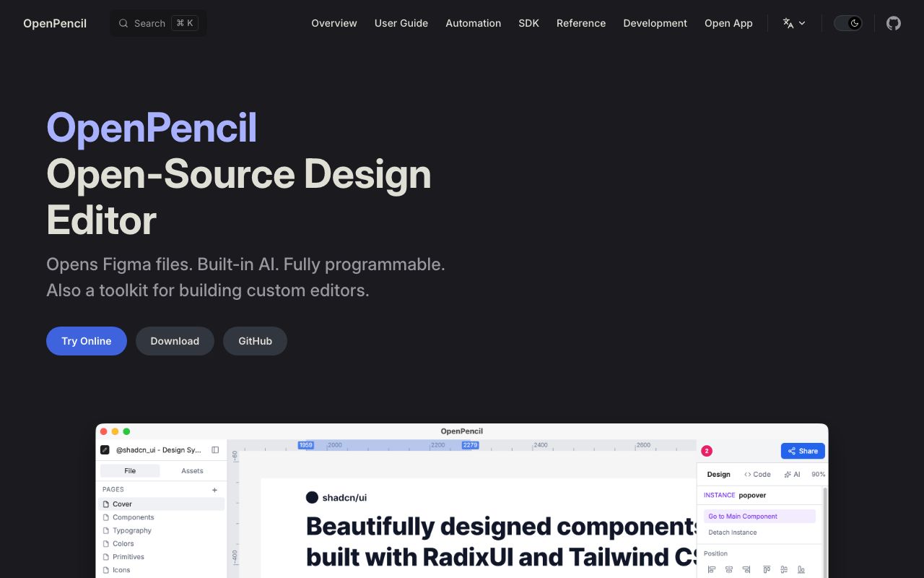Add a new page with the plus icon
This screenshot has width=924, height=578.
coord(214,490)
